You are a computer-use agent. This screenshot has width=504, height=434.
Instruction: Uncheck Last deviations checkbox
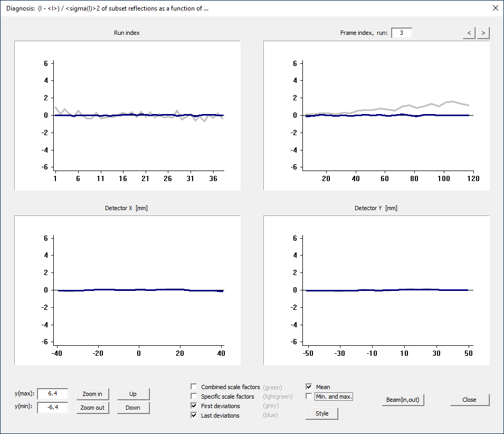(194, 416)
